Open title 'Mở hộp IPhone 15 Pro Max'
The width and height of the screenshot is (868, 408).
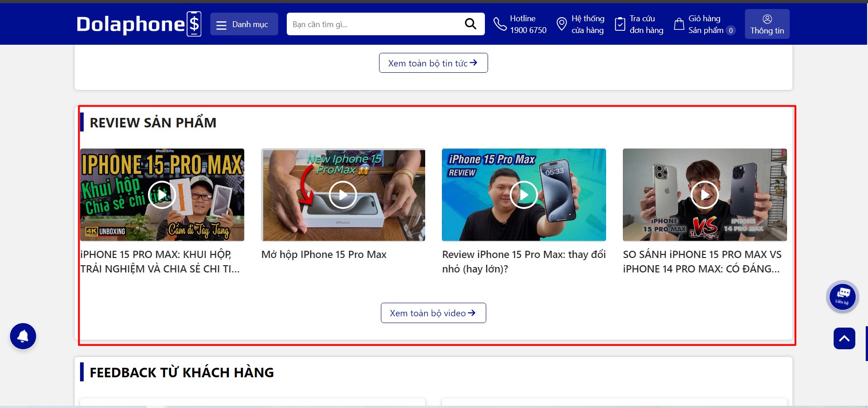324,254
